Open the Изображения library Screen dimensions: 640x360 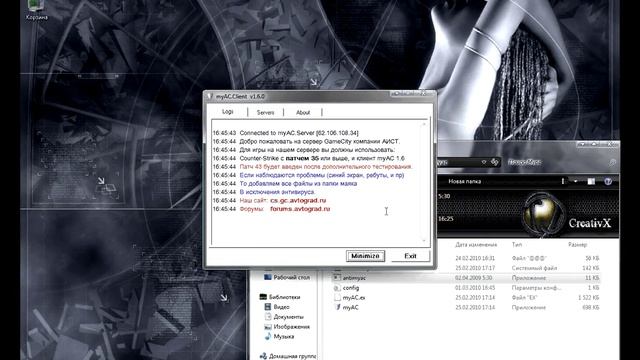tap(291, 327)
